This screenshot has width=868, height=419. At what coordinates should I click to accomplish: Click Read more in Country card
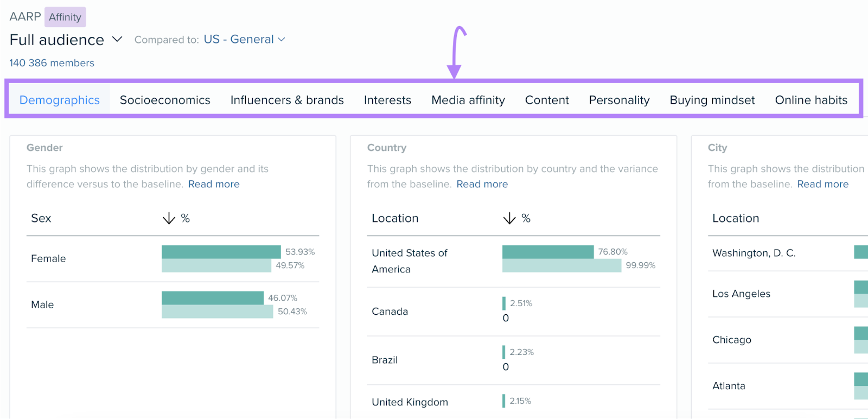pos(482,185)
